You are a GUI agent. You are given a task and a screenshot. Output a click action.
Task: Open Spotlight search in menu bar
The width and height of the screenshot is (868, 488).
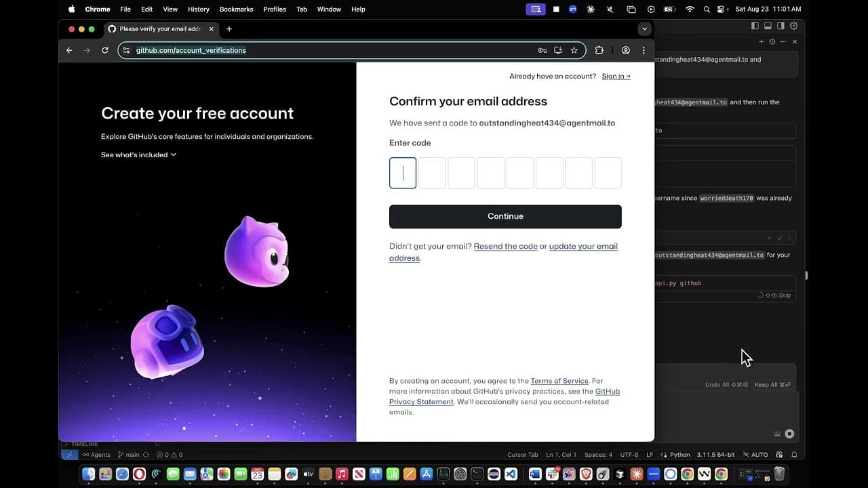point(707,9)
